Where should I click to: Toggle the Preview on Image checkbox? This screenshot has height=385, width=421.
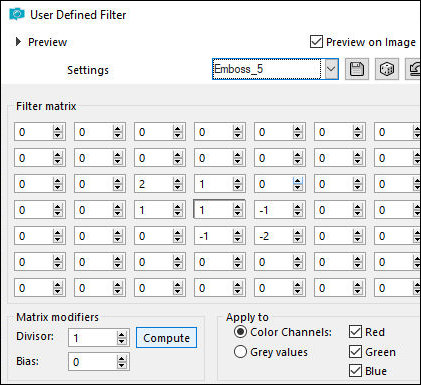coord(316,42)
